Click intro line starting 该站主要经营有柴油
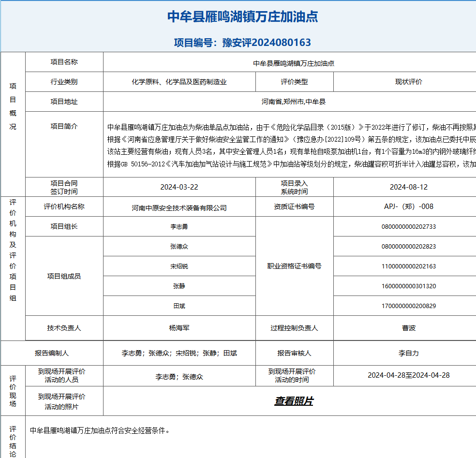The image size is (476, 458). 291,152
